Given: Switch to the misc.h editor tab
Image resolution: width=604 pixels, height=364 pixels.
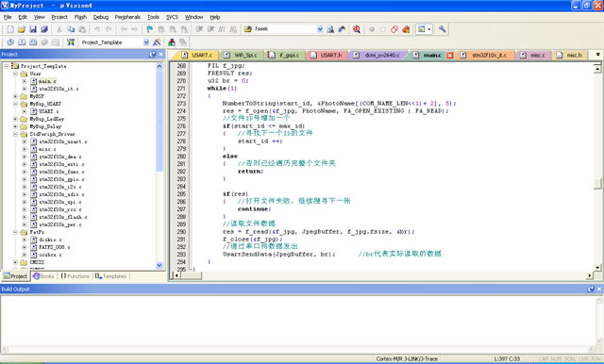Looking at the screenshot, I should coord(570,56).
